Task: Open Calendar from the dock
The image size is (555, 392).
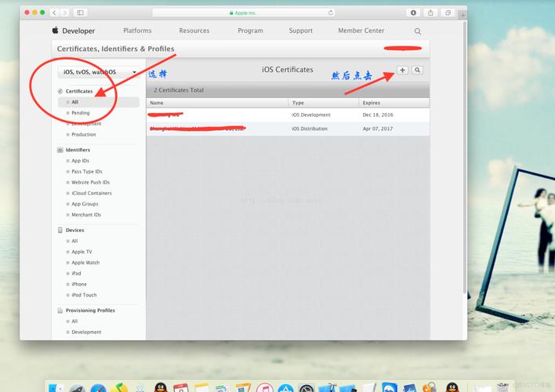Action: pyautogui.click(x=181, y=388)
